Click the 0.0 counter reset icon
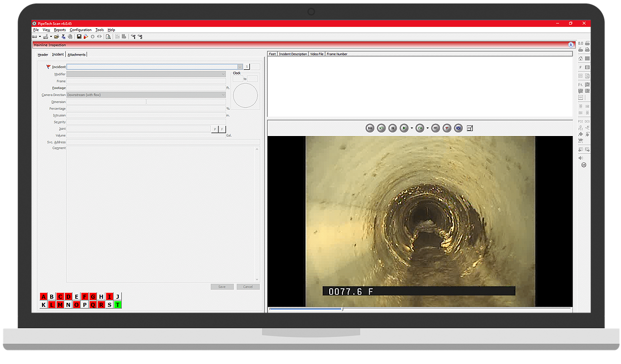The width and height of the screenshot is (621, 364). click(581, 43)
